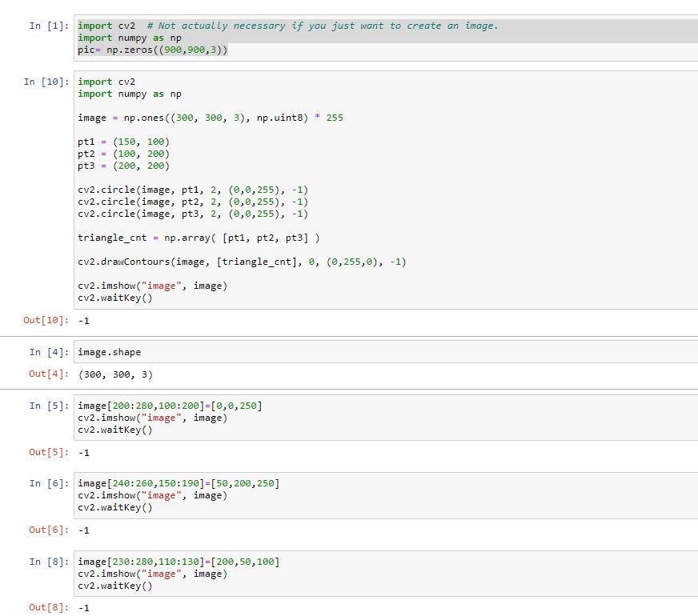
Task: Click the cv2.circle line using pt1
Action: [193, 190]
